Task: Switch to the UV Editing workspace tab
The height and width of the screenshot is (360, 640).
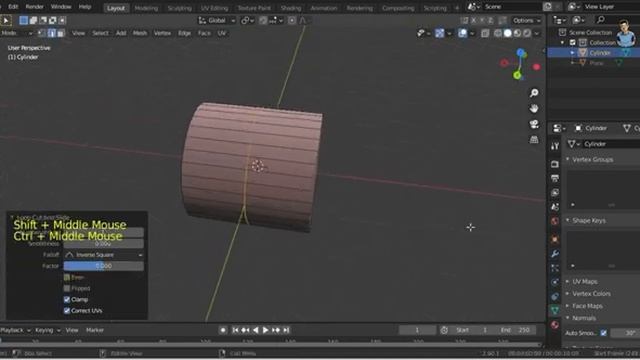Action: click(214, 8)
